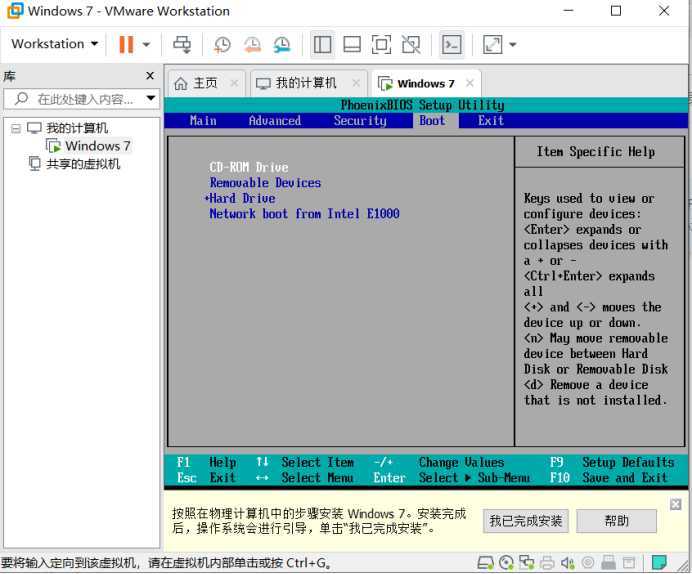Viewport: 692px width, 574px height.
Task: Select the BIOS Boot menu
Action: click(x=432, y=120)
